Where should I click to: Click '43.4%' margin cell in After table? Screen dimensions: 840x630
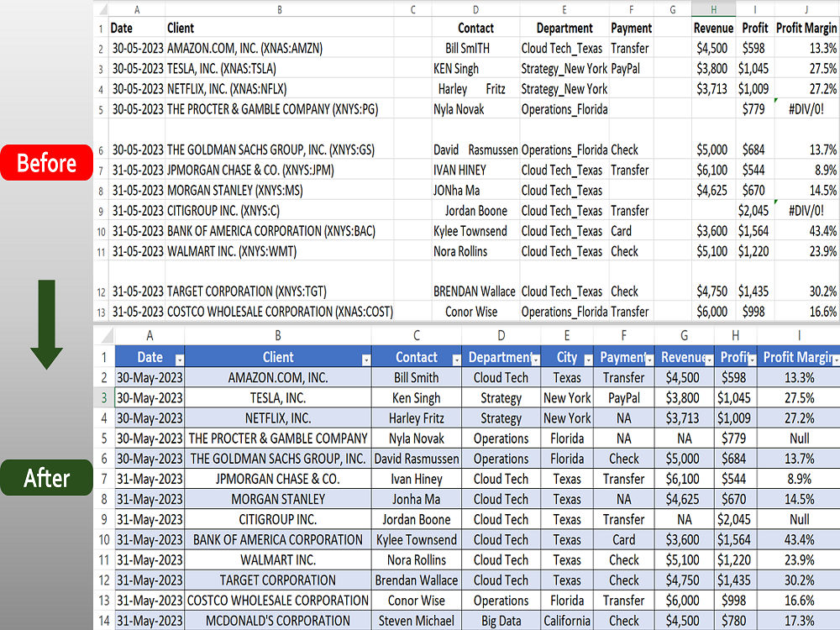[799, 540]
